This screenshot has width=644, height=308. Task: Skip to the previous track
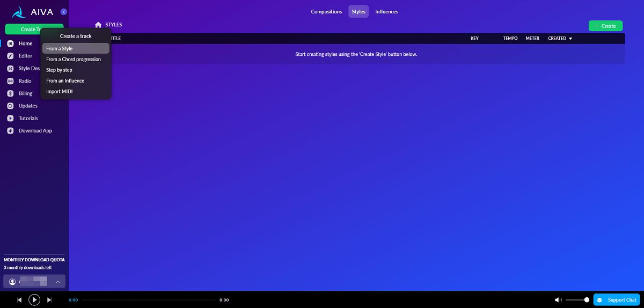coord(19,300)
